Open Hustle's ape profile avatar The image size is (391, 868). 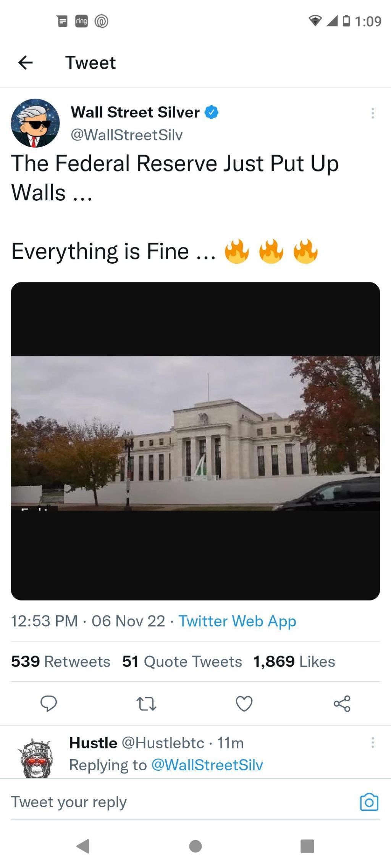click(x=36, y=758)
